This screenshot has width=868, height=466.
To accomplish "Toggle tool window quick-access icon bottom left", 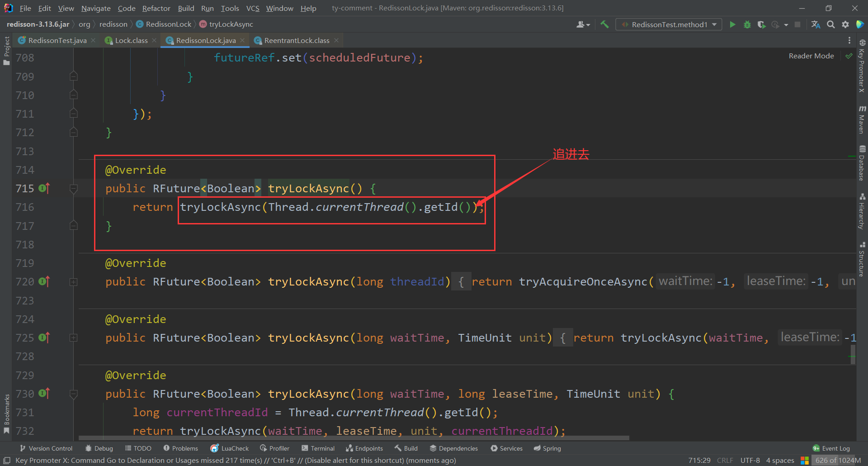I will [x=7, y=461].
